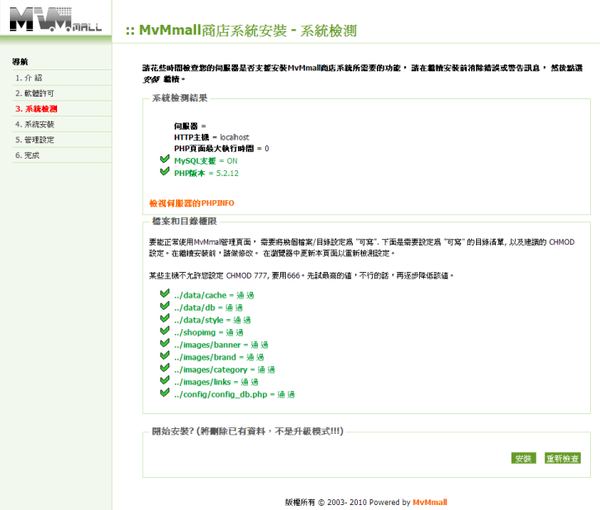Click the ../data/cache result text
The height and width of the screenshot is (510, 600).
(x=214, y=295)
